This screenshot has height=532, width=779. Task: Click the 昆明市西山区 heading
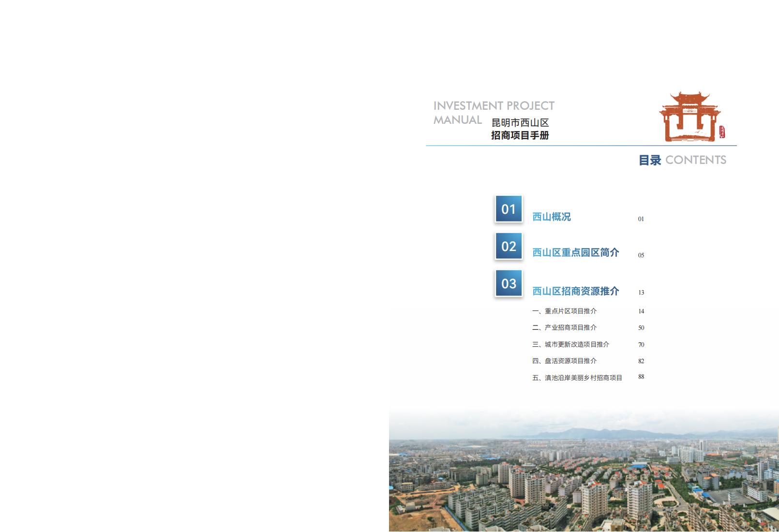[520, 123]
